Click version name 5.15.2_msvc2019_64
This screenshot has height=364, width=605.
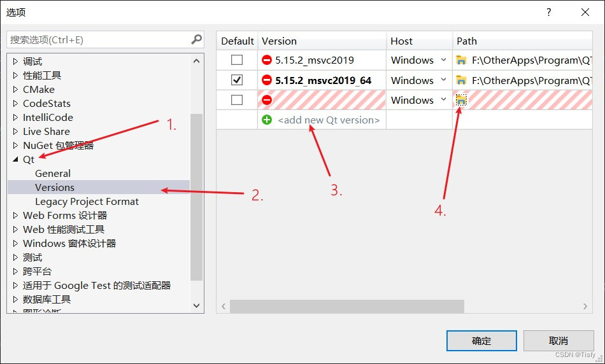pos(324,80)
